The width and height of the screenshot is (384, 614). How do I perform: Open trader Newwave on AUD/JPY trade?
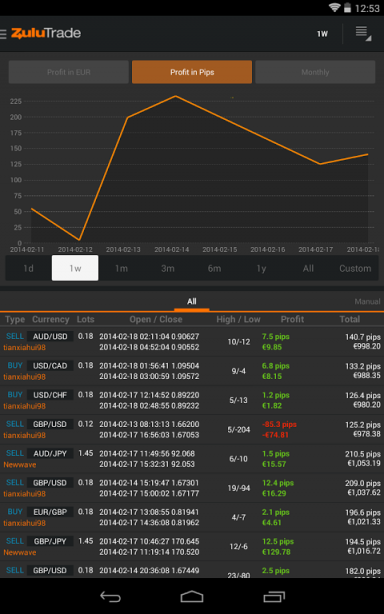[x=20, y=464]
